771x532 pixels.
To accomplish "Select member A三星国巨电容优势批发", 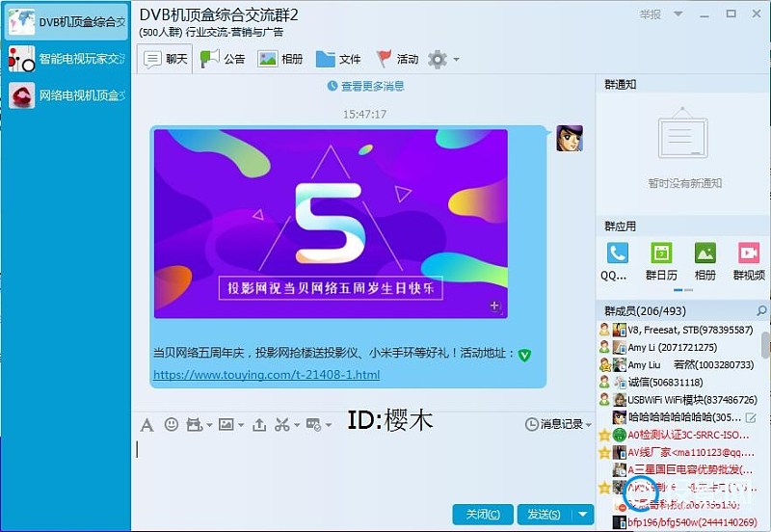I will 678,470.
